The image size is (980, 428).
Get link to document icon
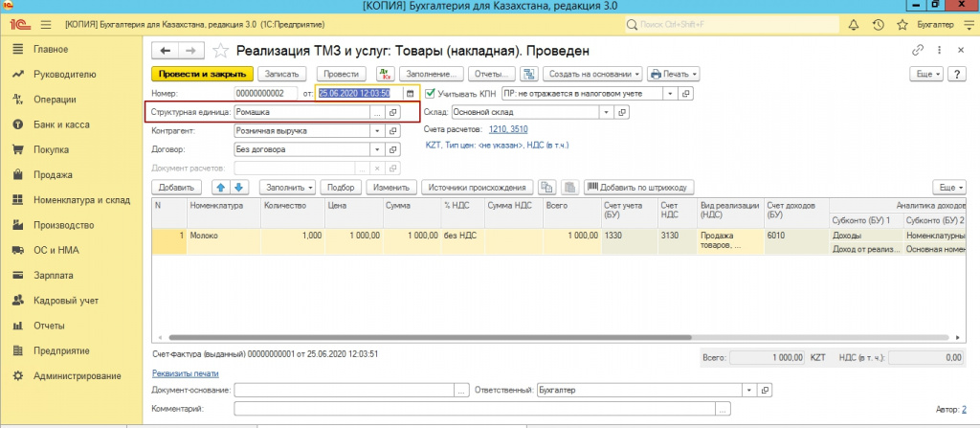click(918, 51)
